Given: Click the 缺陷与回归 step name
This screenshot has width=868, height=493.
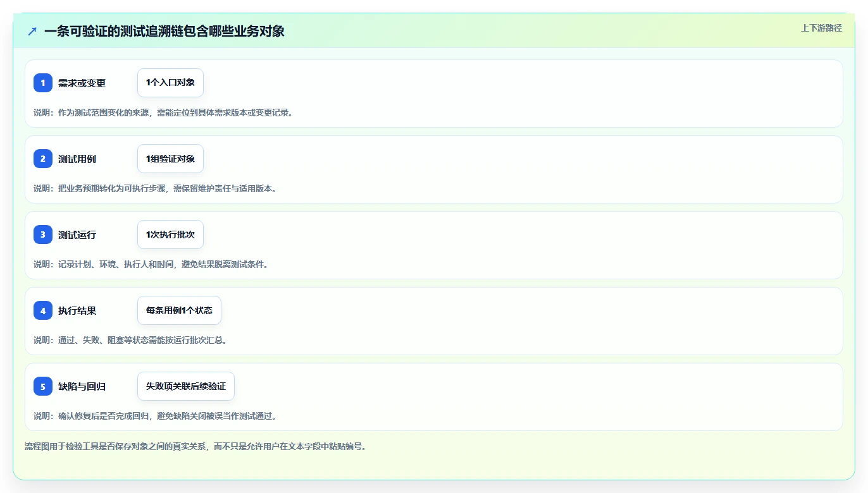Looking at the screenshot, I should tap(82, 387).
